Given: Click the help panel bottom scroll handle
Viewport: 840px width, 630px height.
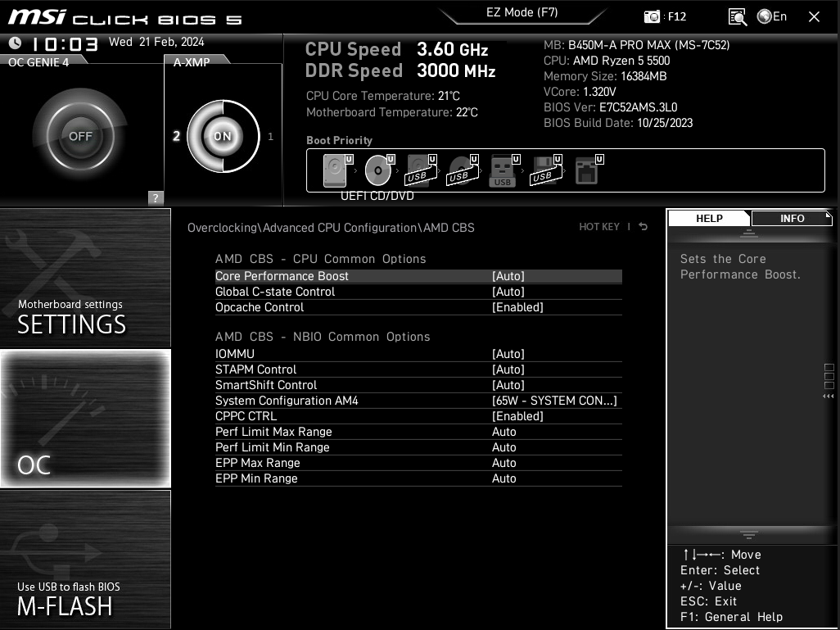Looking at the screenshot, I should pyautogui.click(x=749, y=535).
